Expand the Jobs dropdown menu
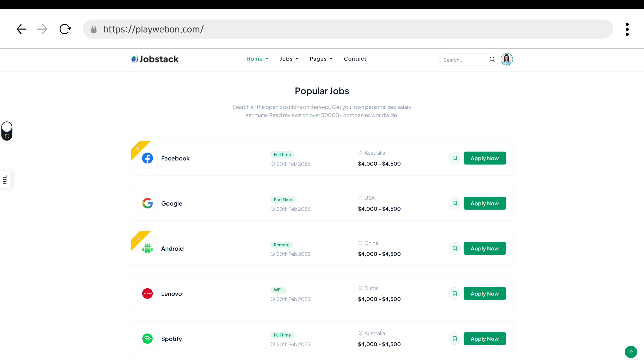Image resolution: width=644 pixels, height=362 pixels. coord(289,59)
